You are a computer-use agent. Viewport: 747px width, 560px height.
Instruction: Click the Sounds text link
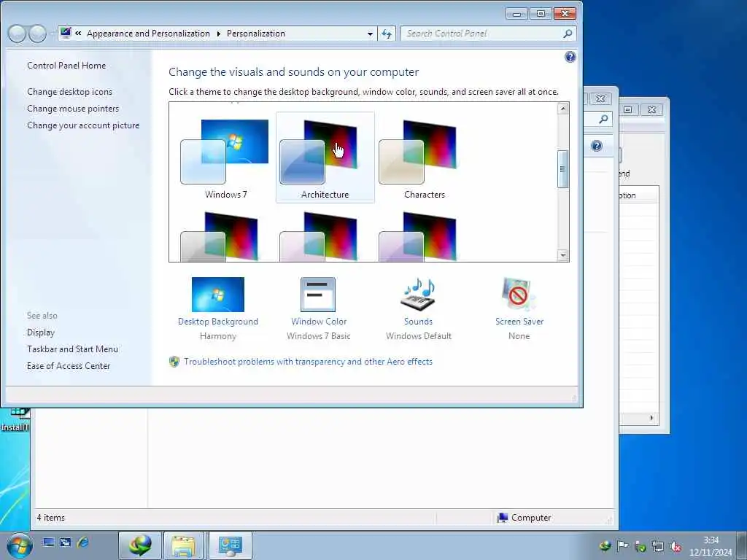click(x=418, y=322)
